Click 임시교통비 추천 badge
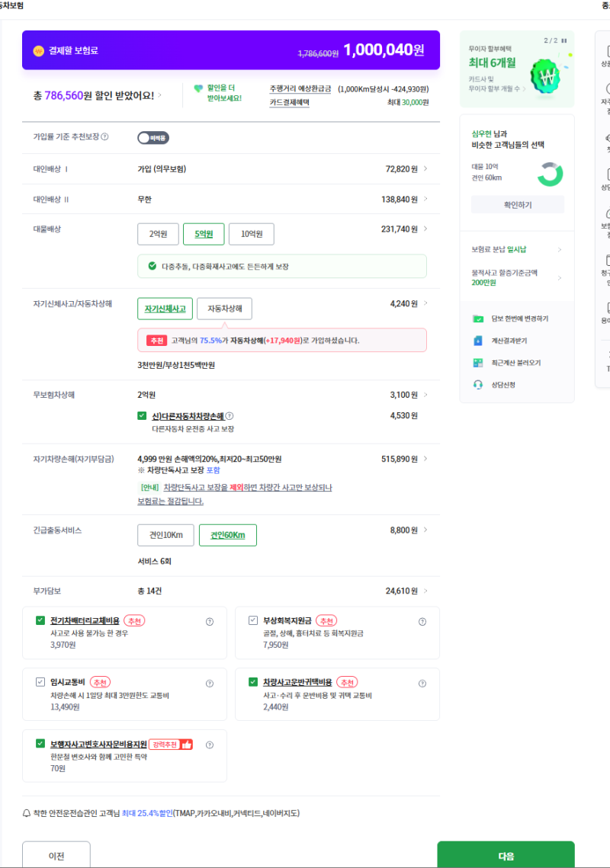Viewport: 610px width, 868px height. coord(100,683)
